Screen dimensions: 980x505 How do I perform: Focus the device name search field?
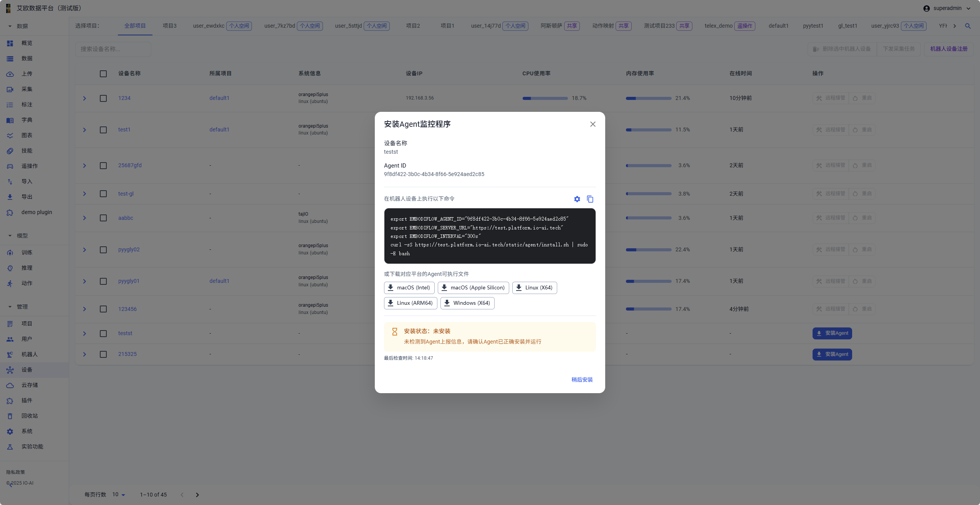click(113, 49)
